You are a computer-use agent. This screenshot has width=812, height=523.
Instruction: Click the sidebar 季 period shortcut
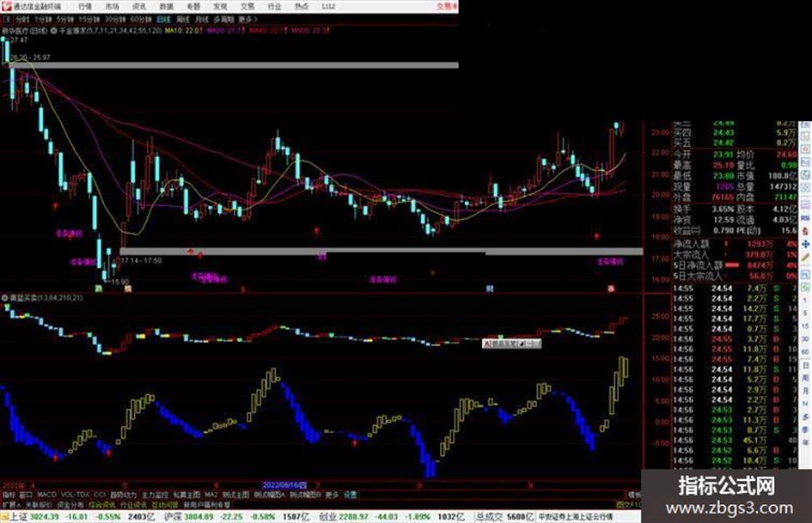(805, 429)
